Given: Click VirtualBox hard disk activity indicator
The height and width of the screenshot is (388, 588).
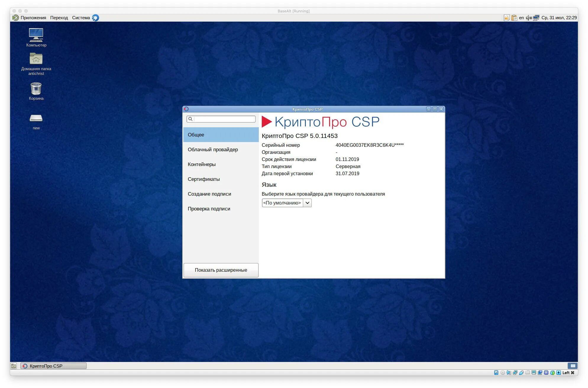Looking at the screenshot, I should click(496, 373).
